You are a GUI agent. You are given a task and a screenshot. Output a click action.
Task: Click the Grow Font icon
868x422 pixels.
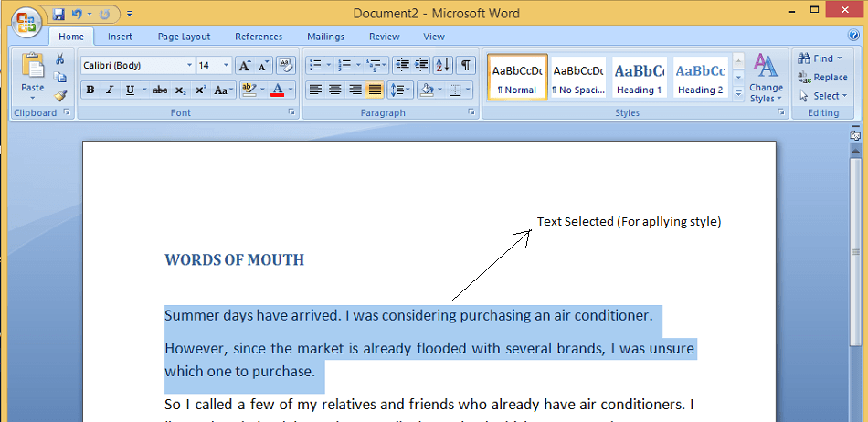(x=244, y=65)
